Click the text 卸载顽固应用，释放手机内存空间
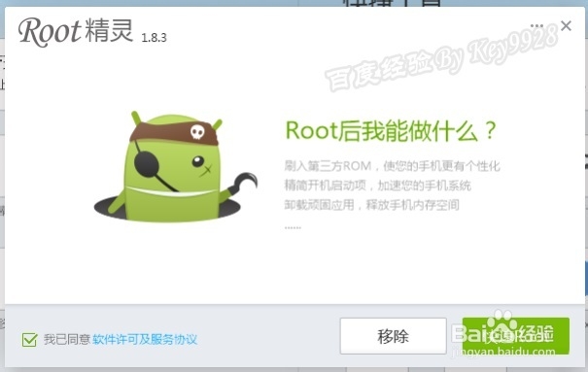588x372 pixels. (x=371, y=205)
